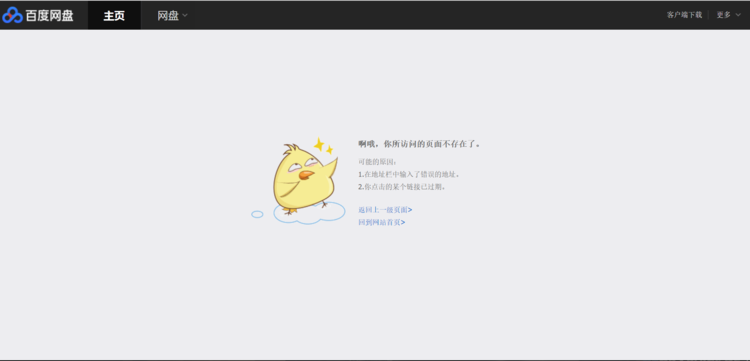Click the 客户端下载 link
The image size is (750, 361).
pyautogui.click(x=684, y=15)
